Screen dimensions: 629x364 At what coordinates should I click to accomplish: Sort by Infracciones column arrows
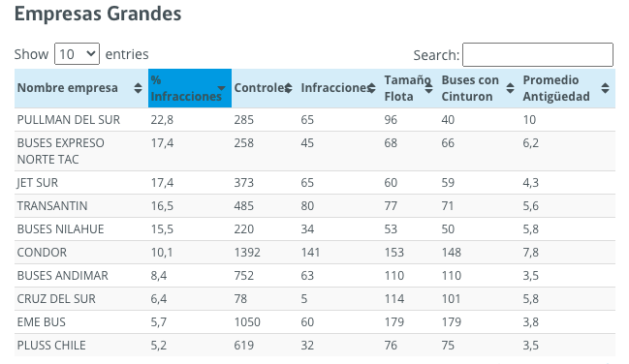click(x=371, y=88)
